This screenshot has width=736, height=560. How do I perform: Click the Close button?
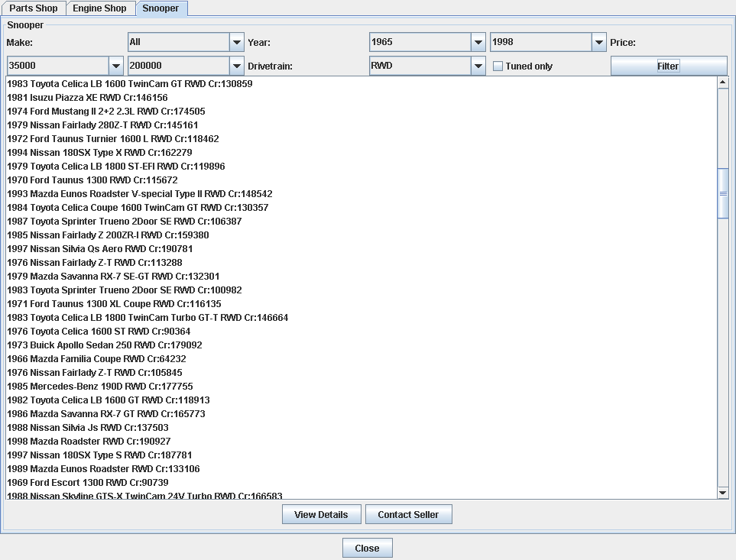coord(367,548)
